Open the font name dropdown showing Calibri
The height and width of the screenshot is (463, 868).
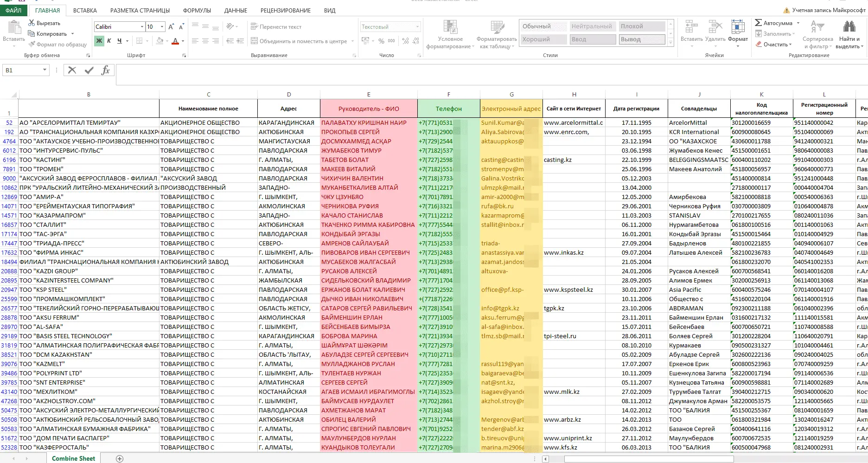point(142,27)
